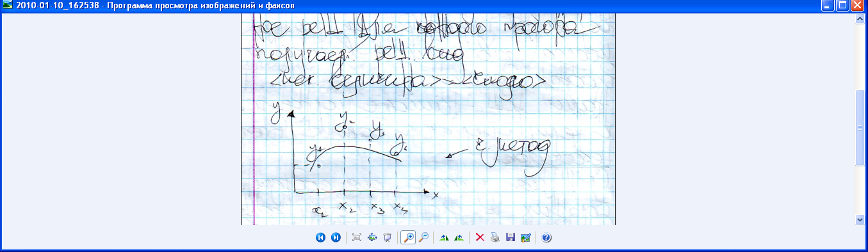The height and width of the screenshot is (252, 868).
Task: Close the image viewer window
Action: click(857, 6)
